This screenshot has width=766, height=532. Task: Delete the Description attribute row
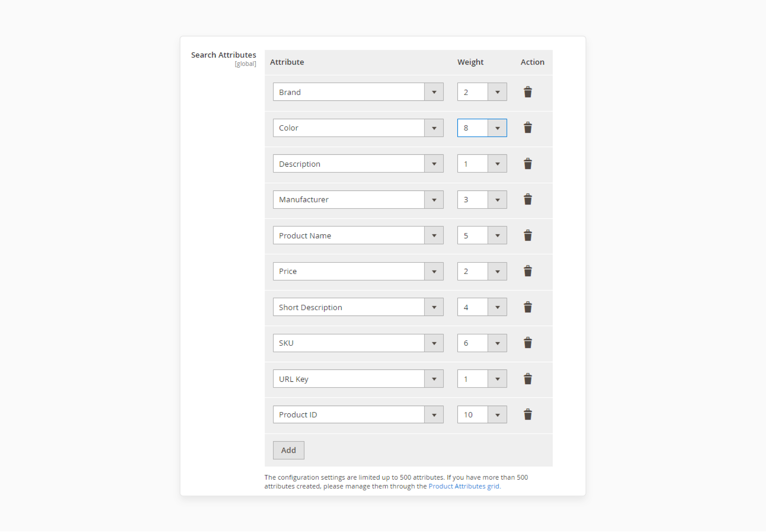coord(528,164)
